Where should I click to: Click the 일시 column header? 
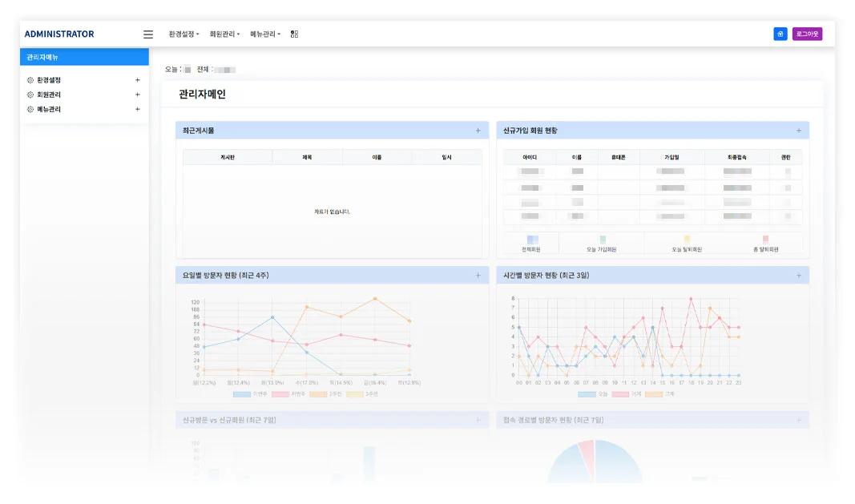tap(446, 157)
